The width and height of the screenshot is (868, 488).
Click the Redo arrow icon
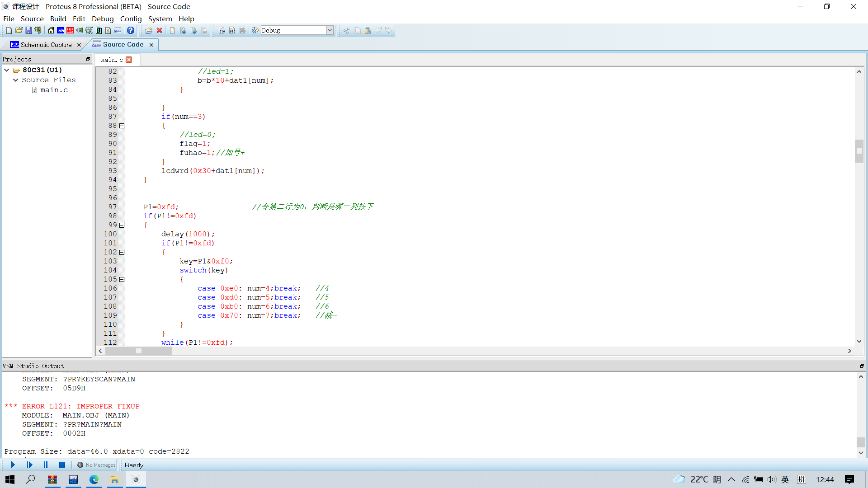pyautogui.click(x=388, y=30)
